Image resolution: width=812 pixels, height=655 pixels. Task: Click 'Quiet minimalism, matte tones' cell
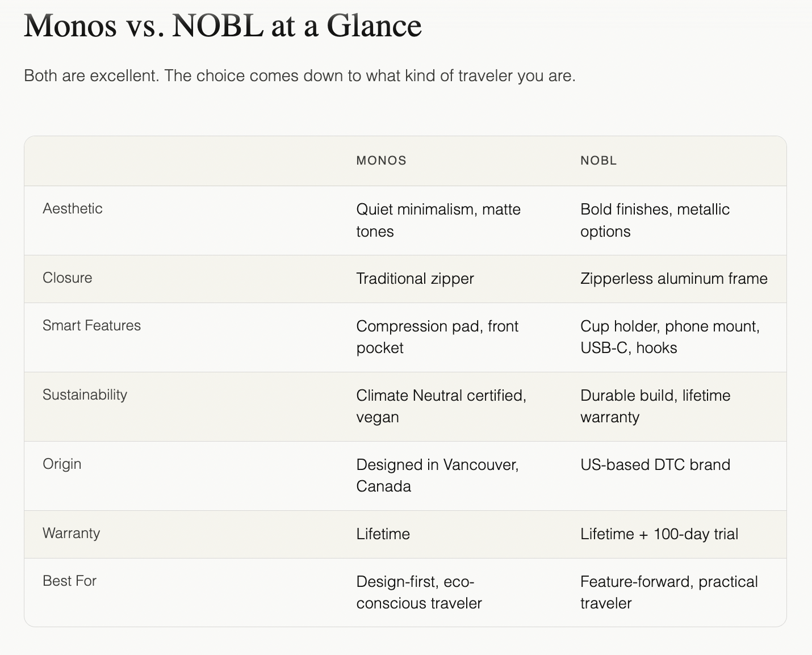coord(438,220)
